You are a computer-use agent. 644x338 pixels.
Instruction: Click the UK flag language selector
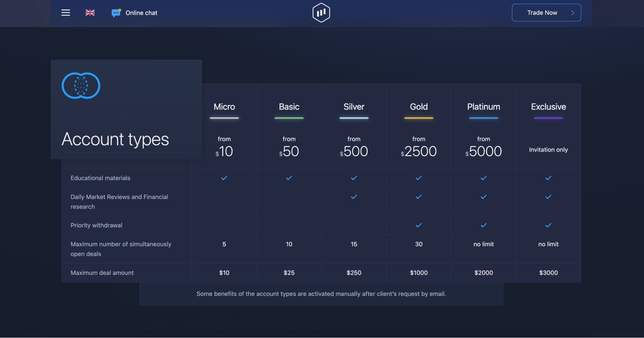[90, 13]
